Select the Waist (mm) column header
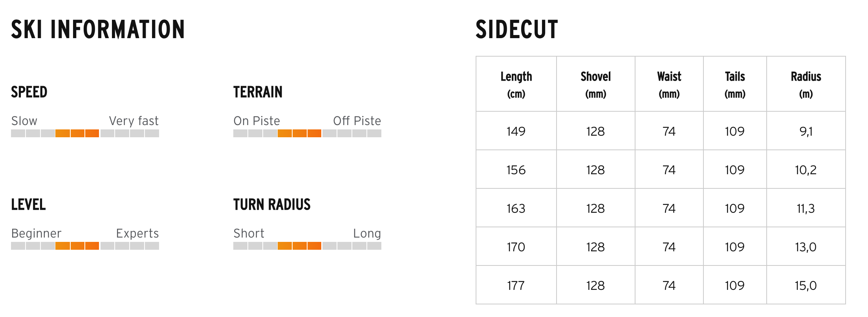868x317 pixels. click(669, 84)
